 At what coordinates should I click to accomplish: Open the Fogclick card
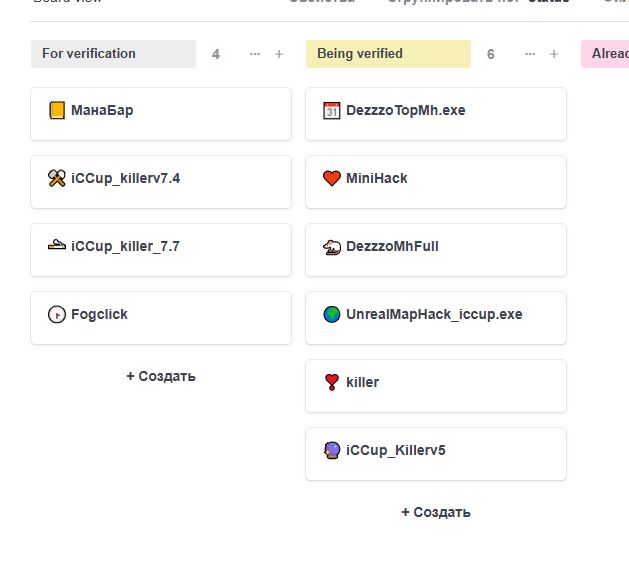(x=161, y=318)
